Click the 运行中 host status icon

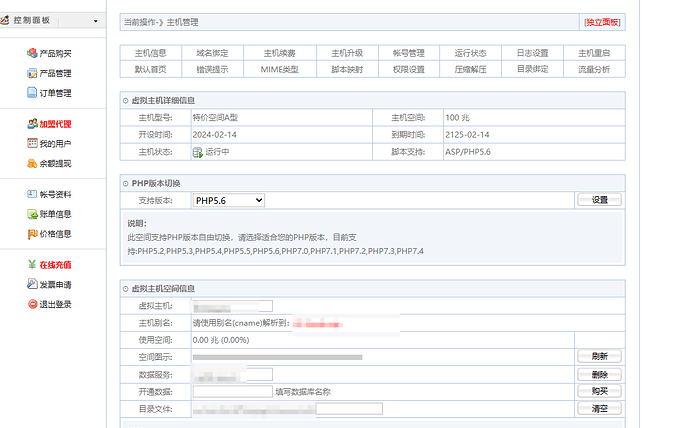coord(198,152)
